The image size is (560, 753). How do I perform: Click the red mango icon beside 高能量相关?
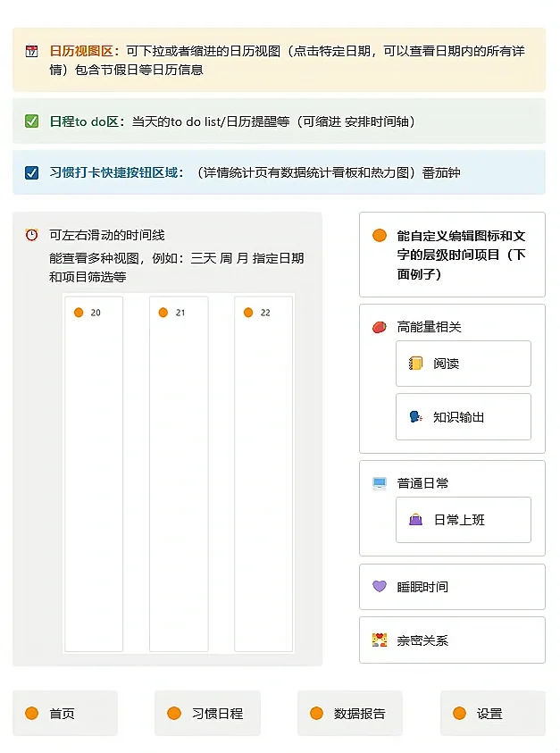tap(380, 327)
